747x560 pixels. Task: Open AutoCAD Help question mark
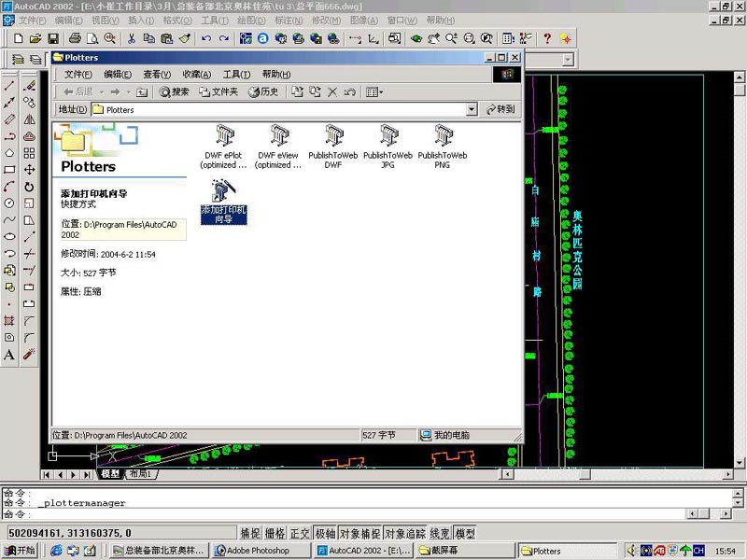547,38
